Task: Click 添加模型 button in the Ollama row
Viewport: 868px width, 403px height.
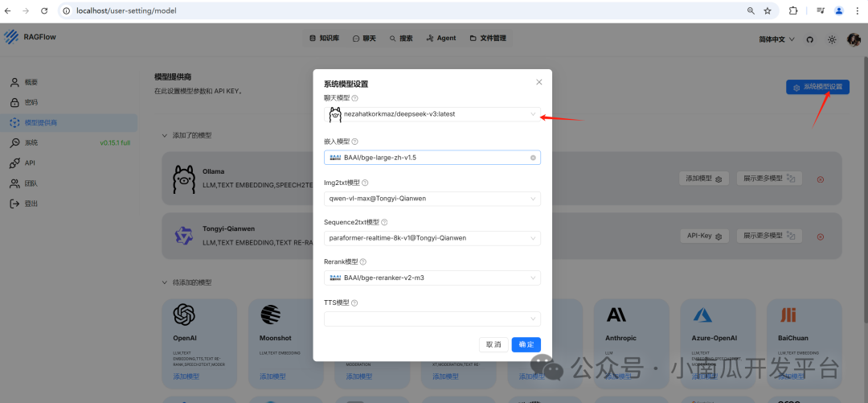Action: 704,179
